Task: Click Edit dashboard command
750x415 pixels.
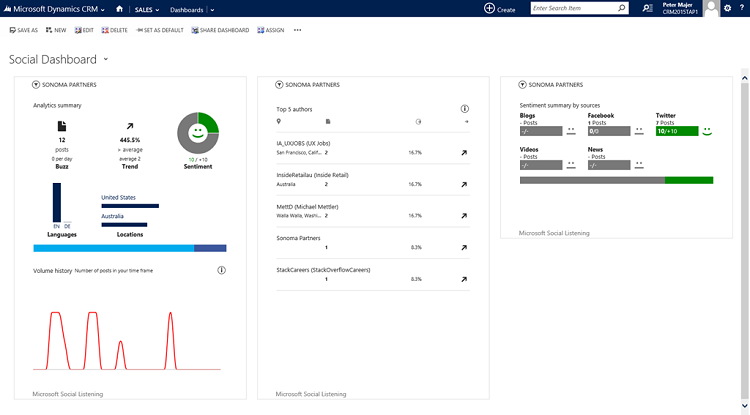Action: (84, 30)
